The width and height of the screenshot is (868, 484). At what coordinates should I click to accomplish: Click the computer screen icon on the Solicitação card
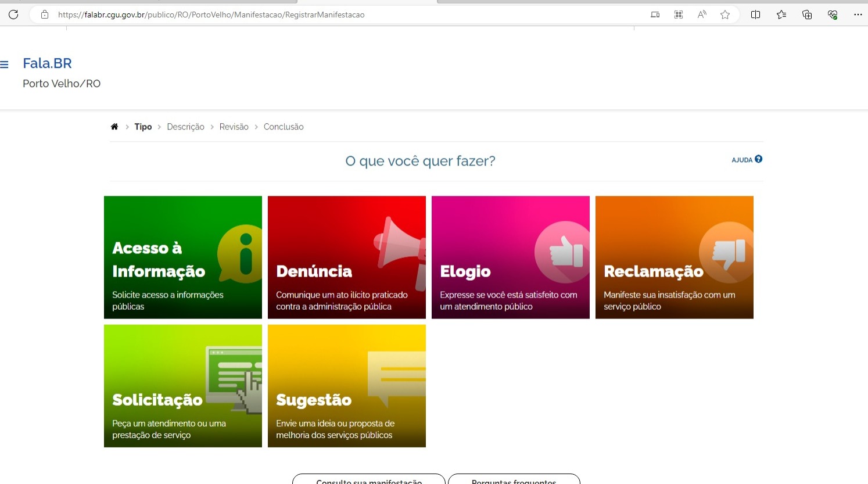click(234, 379)
